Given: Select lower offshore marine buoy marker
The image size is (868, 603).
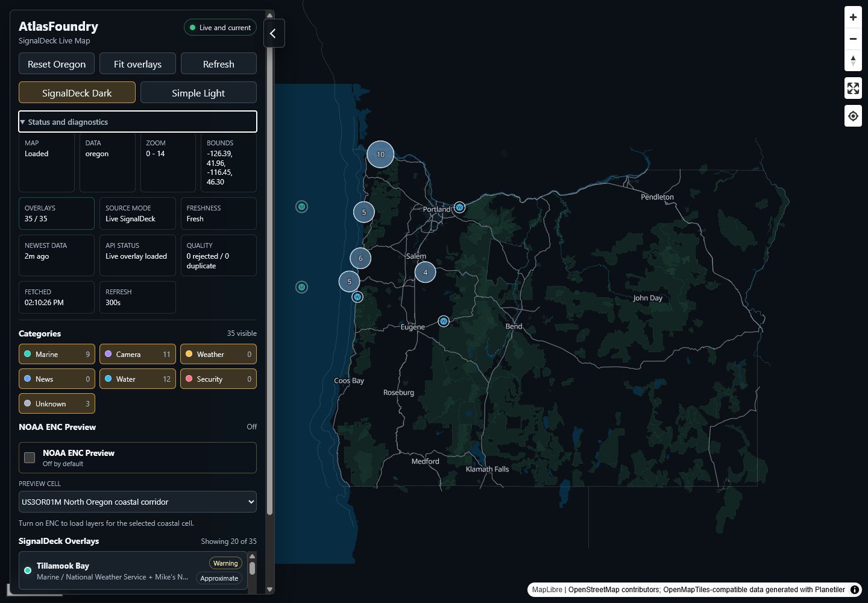Looking at the screenshot, I should point(302,287).
